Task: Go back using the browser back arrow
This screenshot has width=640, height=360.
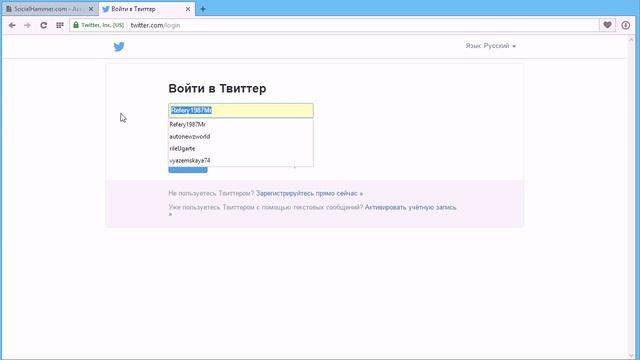Action: pyautogui.click(x=12, y=25)
